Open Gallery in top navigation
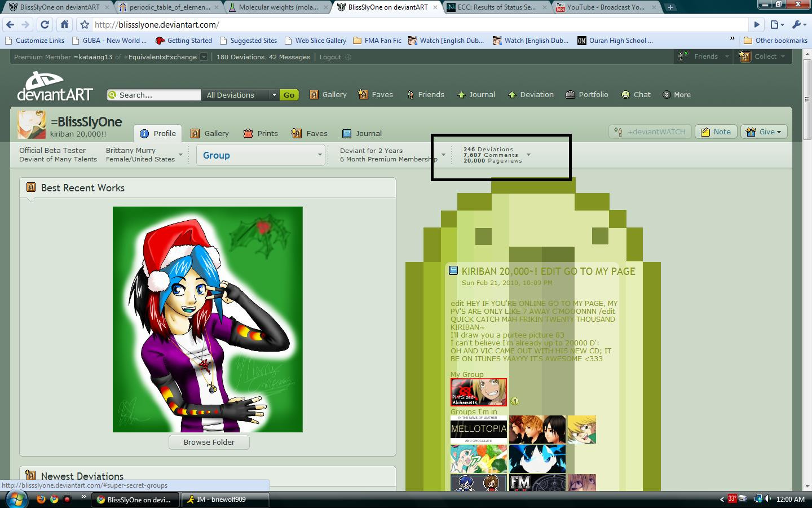 pyautogui.click(x=328, y=94)
